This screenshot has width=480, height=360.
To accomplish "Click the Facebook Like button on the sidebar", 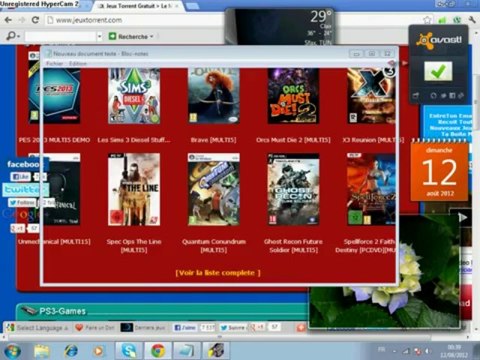I will point(21,177).
